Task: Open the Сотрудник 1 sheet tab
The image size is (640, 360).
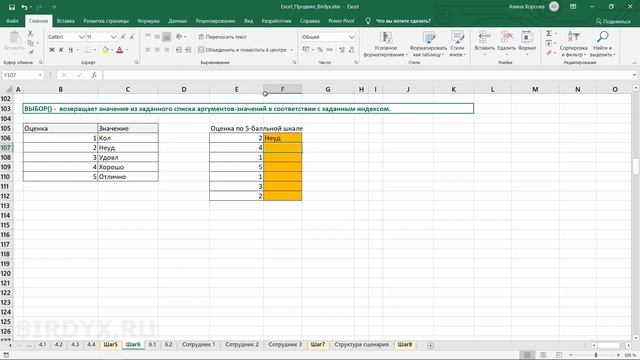Action: pyautogui.click(x=198, y=344)
